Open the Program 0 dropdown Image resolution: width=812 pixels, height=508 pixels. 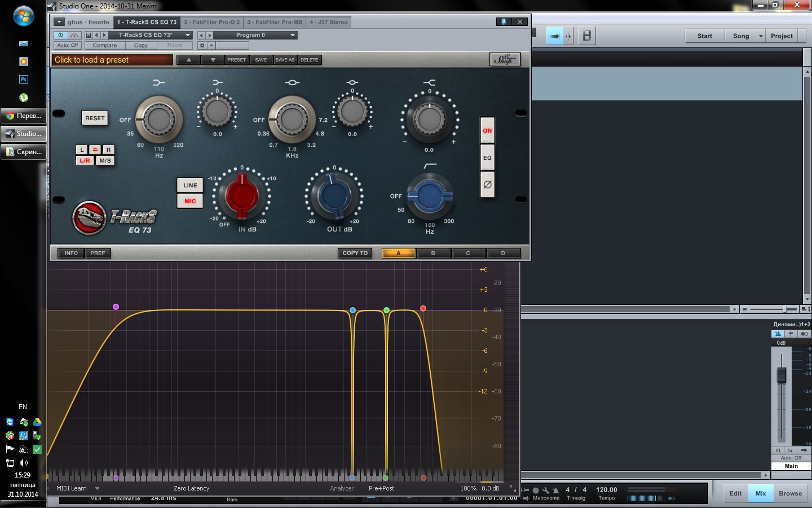click(256, 35)
